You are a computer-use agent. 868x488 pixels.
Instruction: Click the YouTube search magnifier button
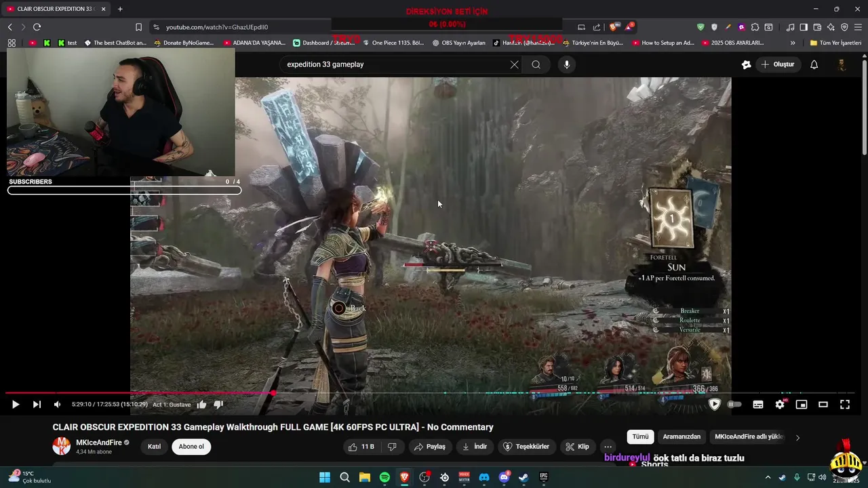(536, 64)
